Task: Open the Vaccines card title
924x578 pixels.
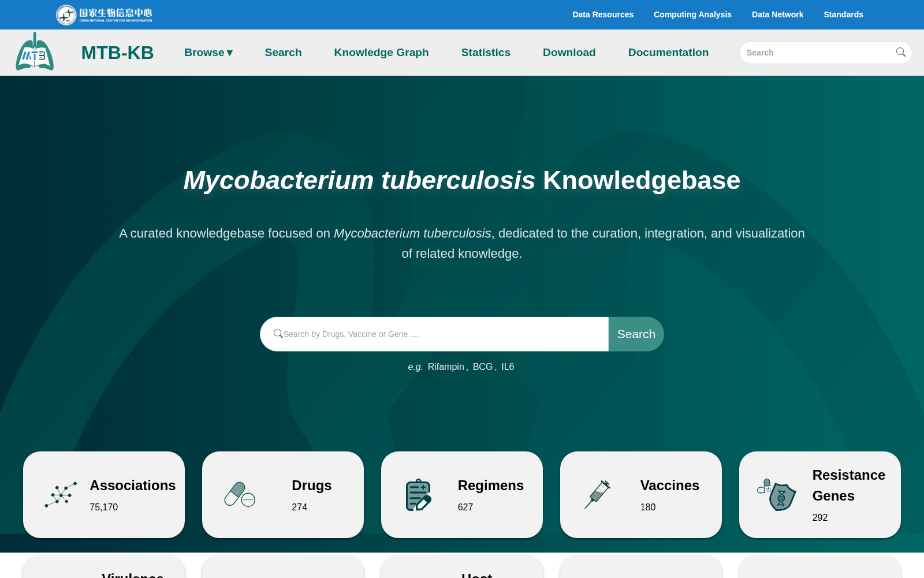Action: tap(670, 486)
